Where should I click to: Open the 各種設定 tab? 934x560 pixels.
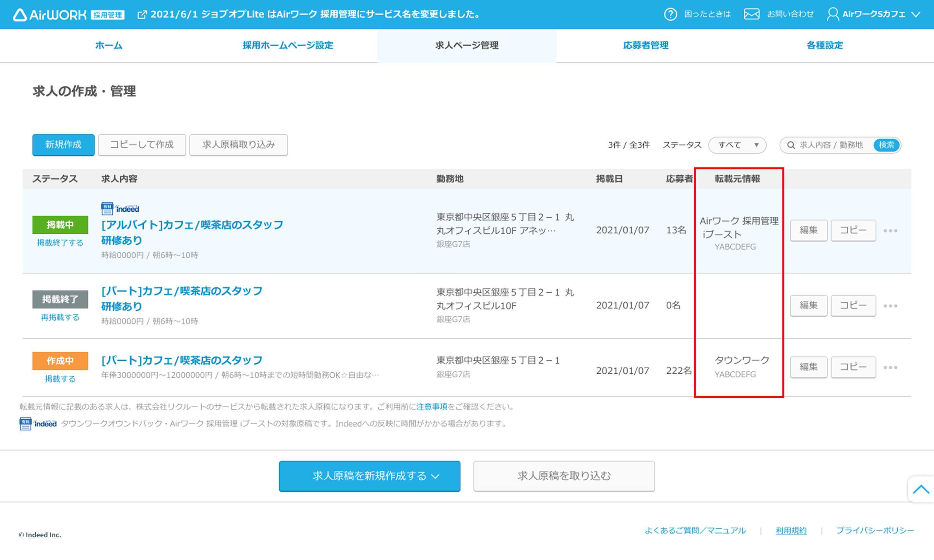click(824, 45)
